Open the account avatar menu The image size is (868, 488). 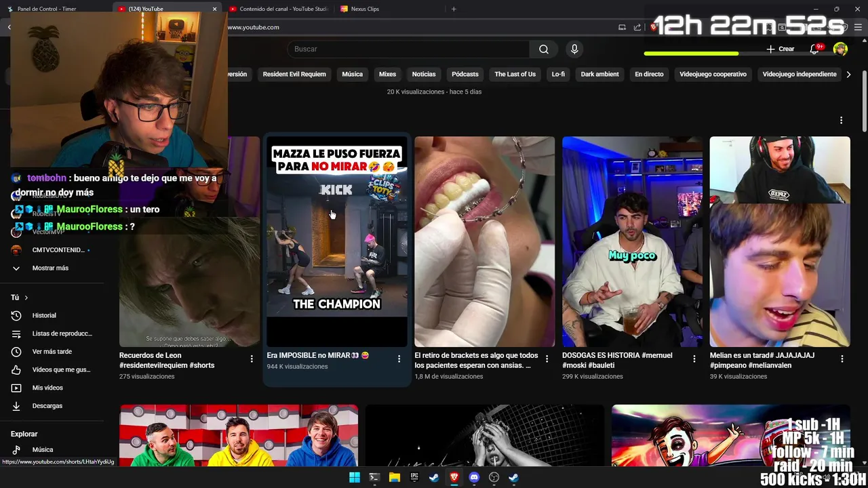click(x=840, y=49)
